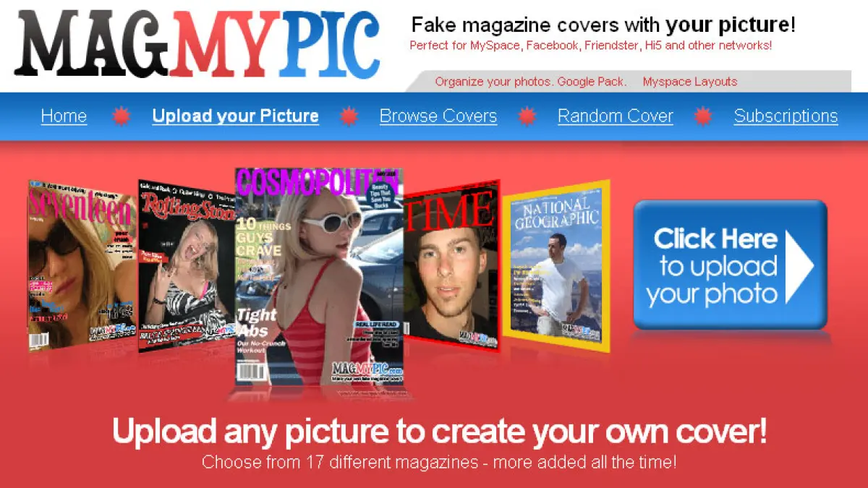
Task: Click the blue upload your photo button
Action: [x=730, y=265]
